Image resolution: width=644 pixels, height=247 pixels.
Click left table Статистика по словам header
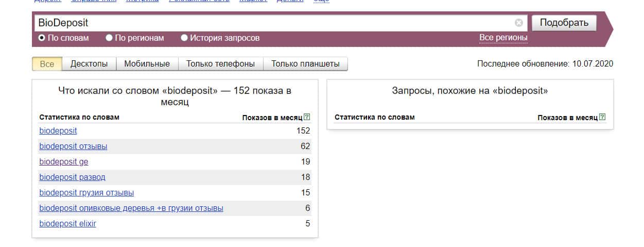79,117
